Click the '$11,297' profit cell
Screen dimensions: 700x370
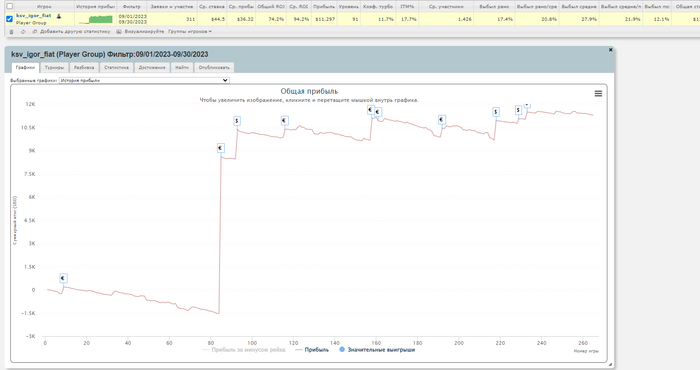(325, 19)
